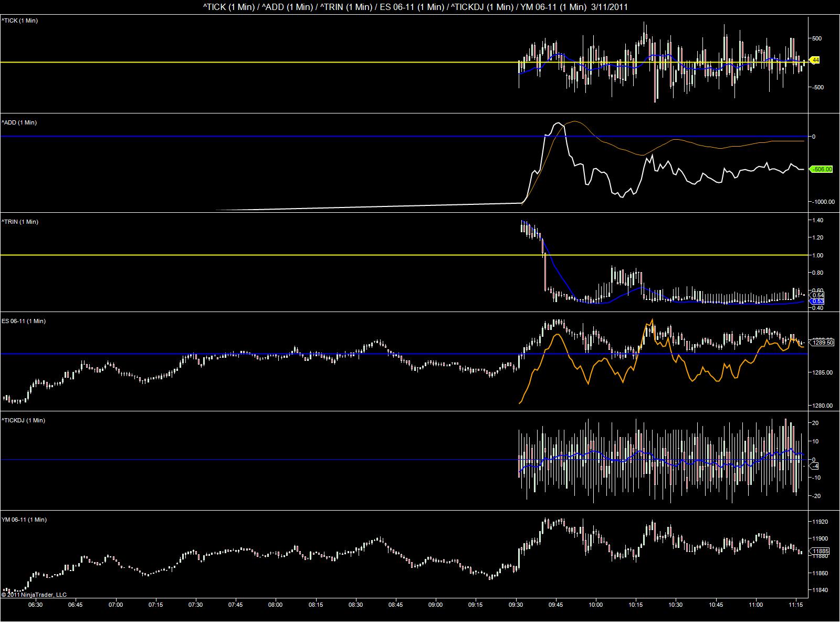840x622 pixels.
Task: Select the ^TRIN (1 Min) panel label
Action: tap(20, 222)
